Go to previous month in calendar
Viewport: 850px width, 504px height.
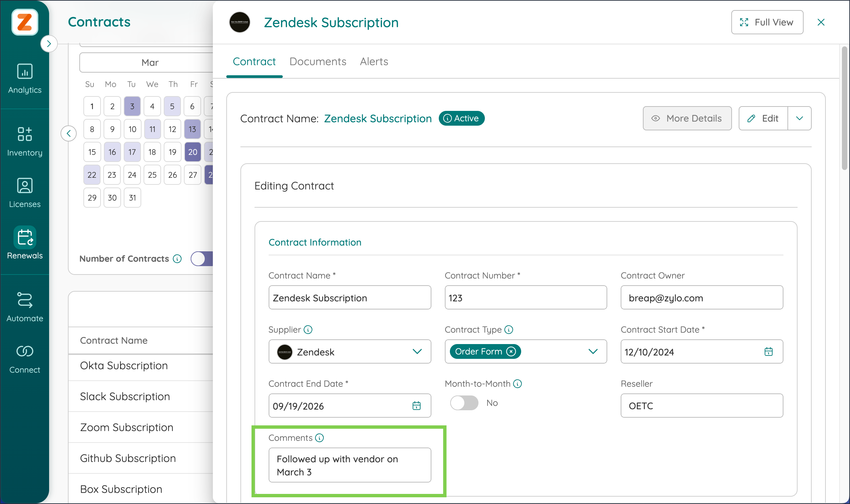pyautogui.click(x=69, y=133)
